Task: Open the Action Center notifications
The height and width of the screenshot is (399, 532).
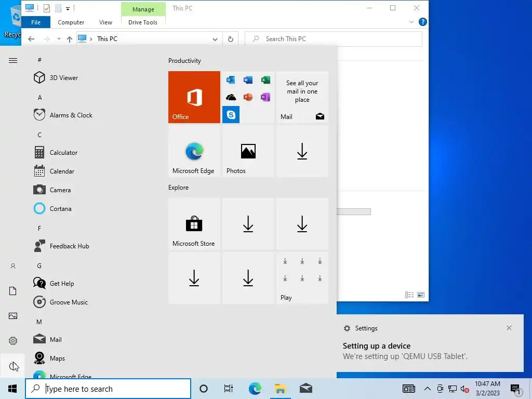Action: point(516,389)
